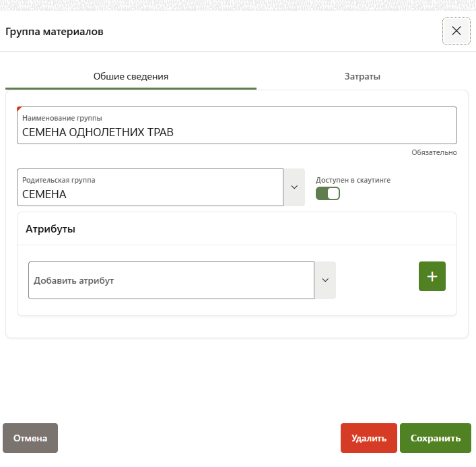Toggle Доступен в скаутинге switch off
The width and height of the screenshot is (476, 467).
click(328, 194)
